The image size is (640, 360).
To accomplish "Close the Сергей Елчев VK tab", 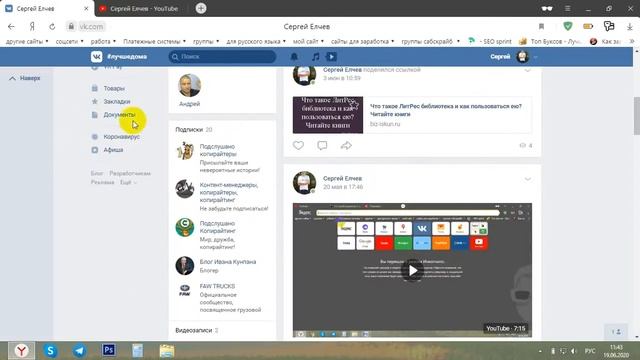I will pos(86,8).
